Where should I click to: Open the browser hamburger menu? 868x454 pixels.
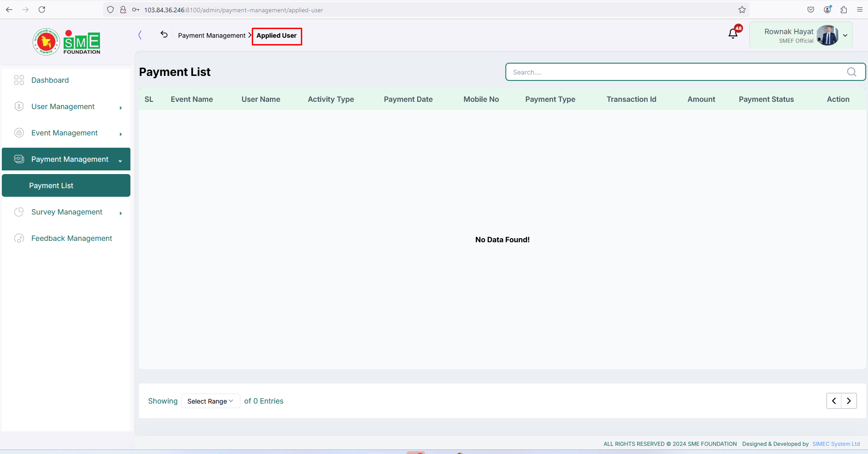[x=860, y=10]
